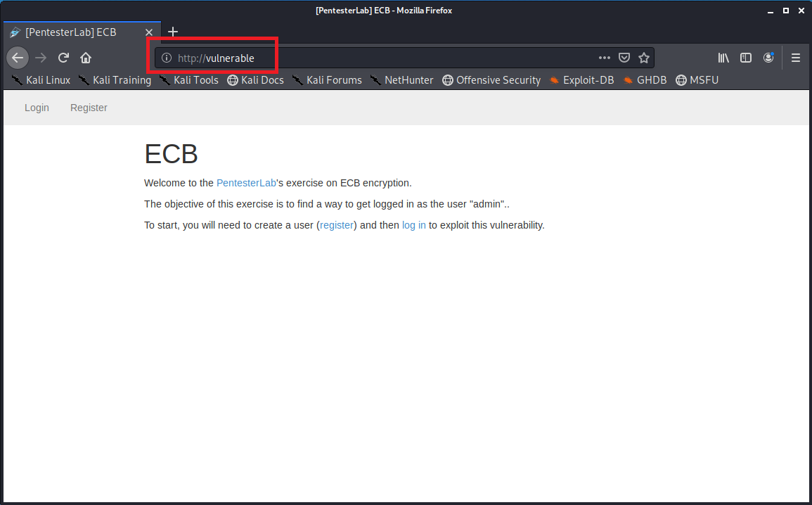Toggle the sidebar view icon

tap(746, 58)
